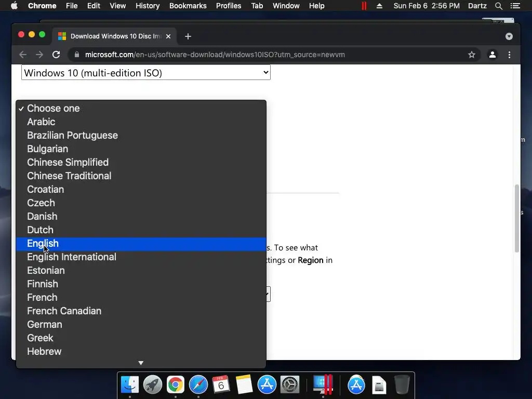
Task: Select Dutch from the list
Action: pyautogui.click(x=141, y=230)
